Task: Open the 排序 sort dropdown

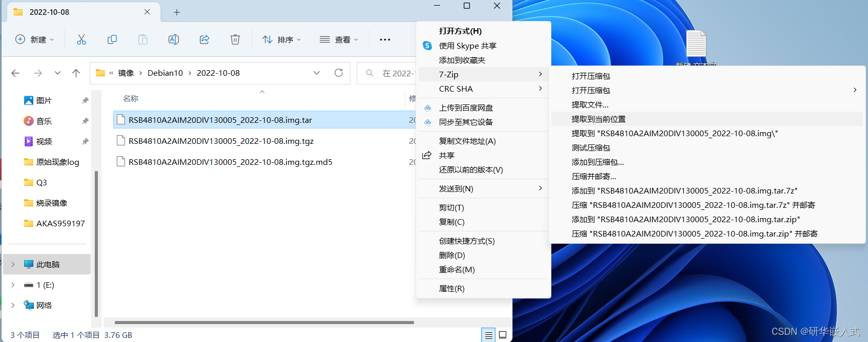Action: (282, 39)
